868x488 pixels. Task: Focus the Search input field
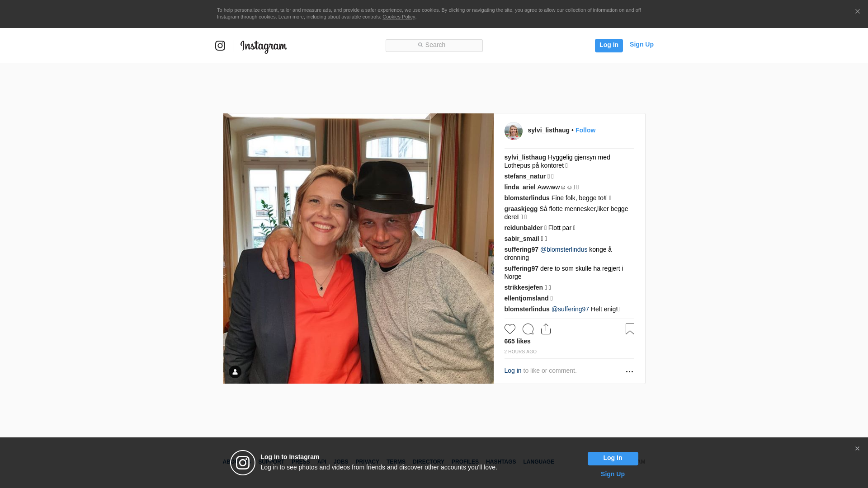[x=434, y=45]
